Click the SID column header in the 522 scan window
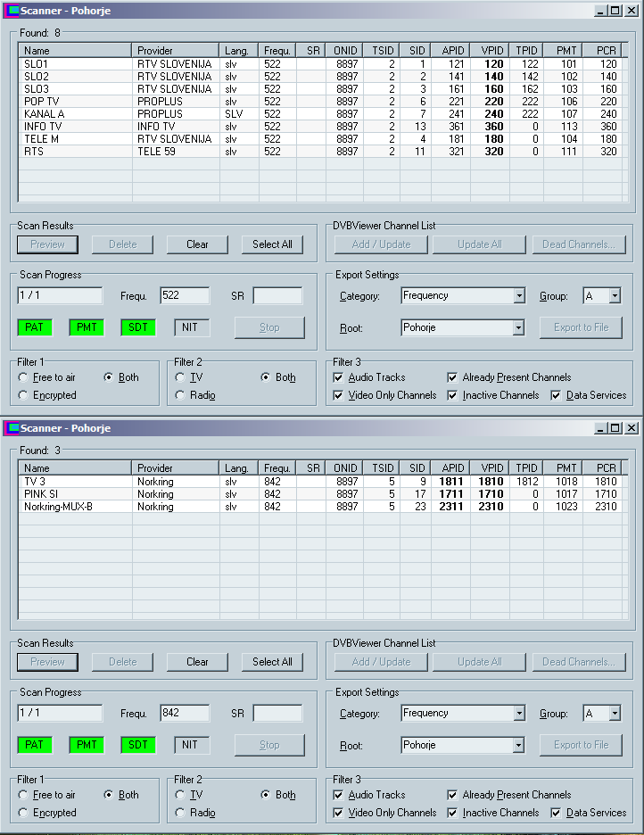Screen dimensions: 644x835 (416, 51)
